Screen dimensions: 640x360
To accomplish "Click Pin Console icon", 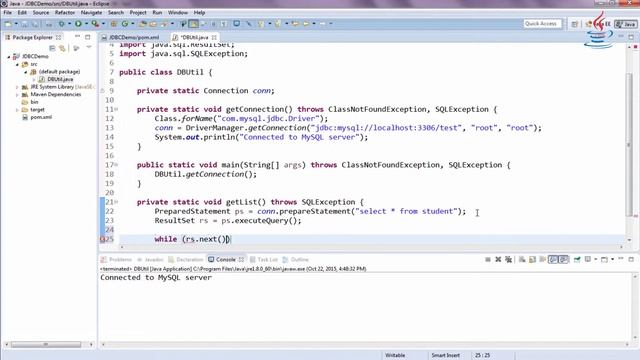I will pos(577,260).
